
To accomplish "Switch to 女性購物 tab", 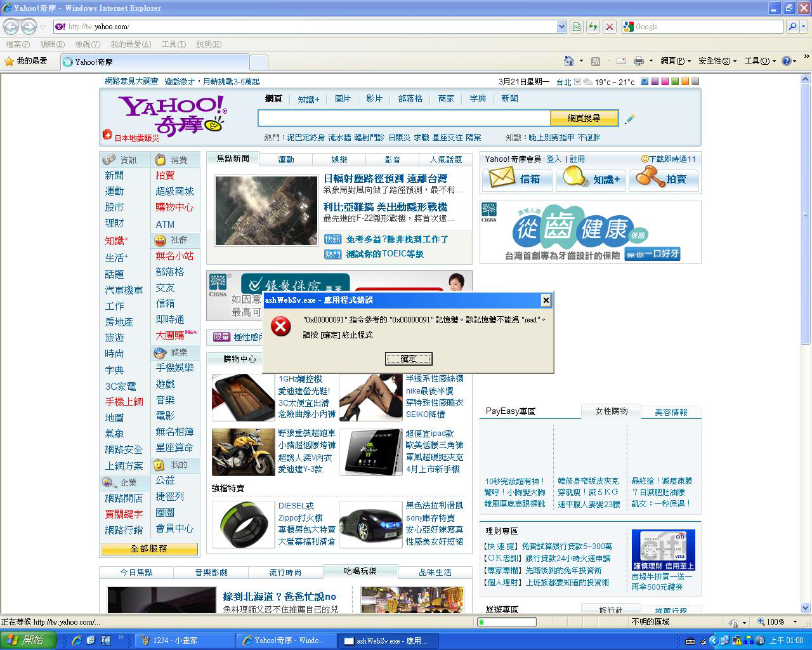I will click(x=612, y=411).
